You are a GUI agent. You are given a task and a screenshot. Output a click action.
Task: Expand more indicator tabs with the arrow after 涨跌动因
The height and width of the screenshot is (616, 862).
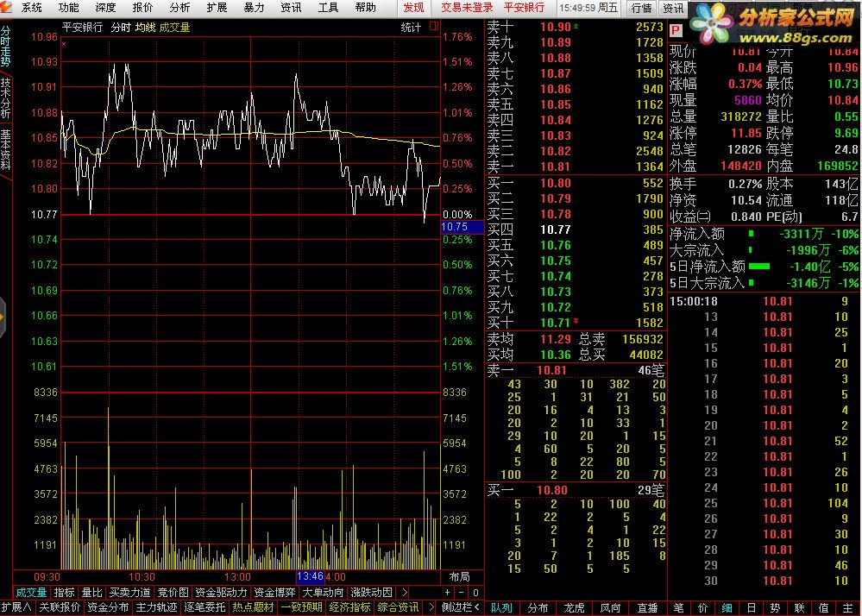405,593
